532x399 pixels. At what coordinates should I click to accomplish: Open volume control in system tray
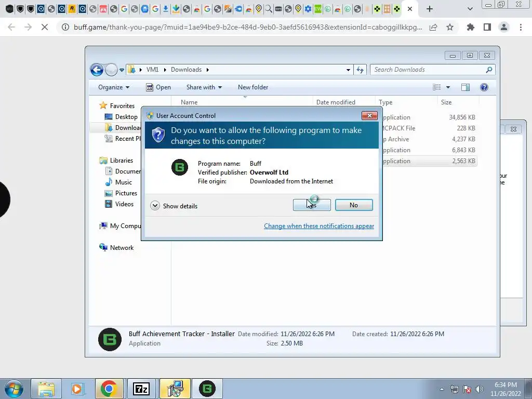(x=480, y=389)
